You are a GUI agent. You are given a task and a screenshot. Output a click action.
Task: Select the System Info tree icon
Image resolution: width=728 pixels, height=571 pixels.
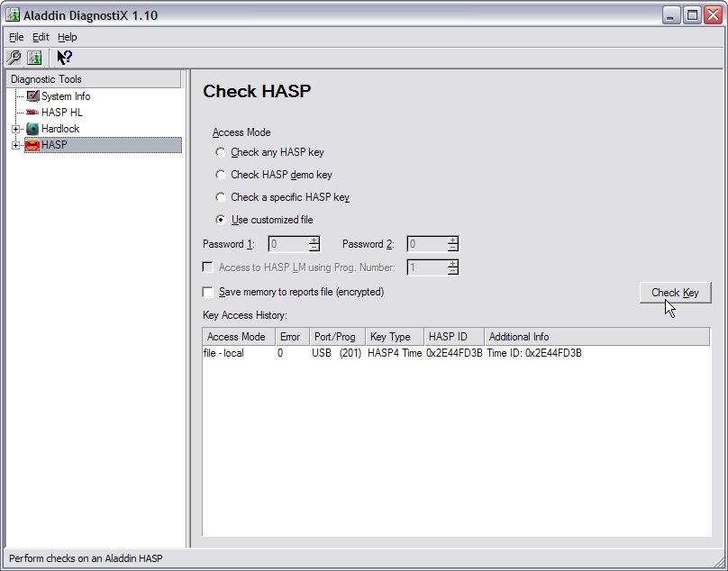click(x=33, y=96)
